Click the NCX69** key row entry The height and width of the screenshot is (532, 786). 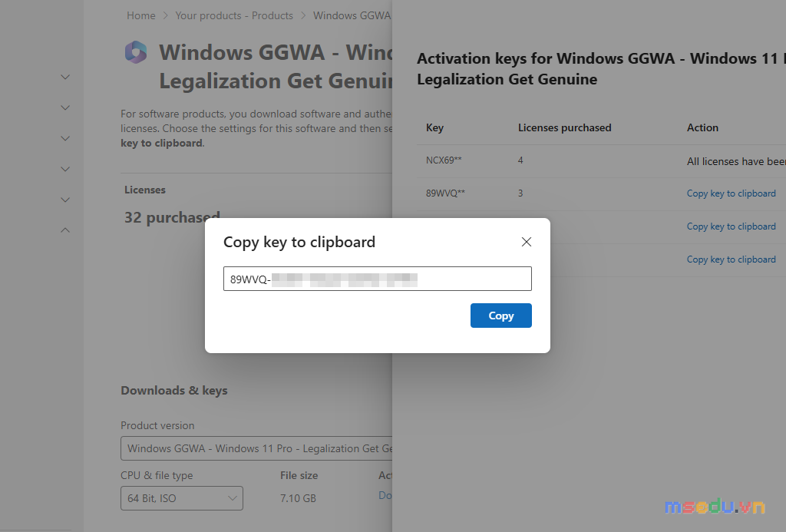[x=444, y=160]
